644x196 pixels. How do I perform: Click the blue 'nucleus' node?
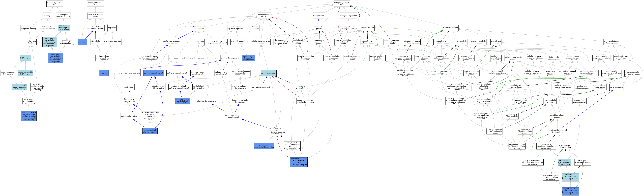(104, 73)
